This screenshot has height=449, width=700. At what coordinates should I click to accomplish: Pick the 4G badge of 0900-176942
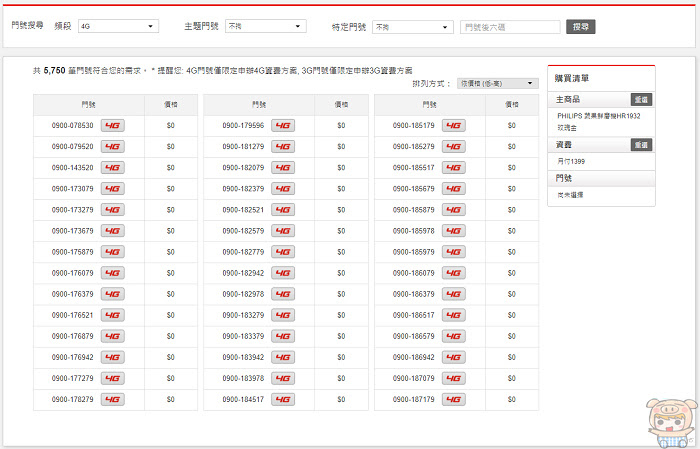tap(112, 357)
